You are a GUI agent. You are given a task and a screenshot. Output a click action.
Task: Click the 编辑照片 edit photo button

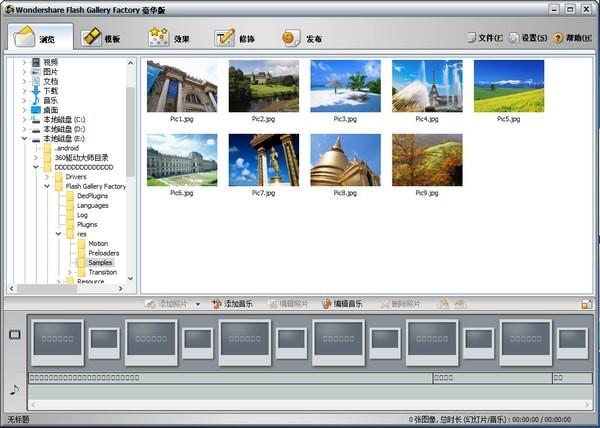(x=288, y=304)
